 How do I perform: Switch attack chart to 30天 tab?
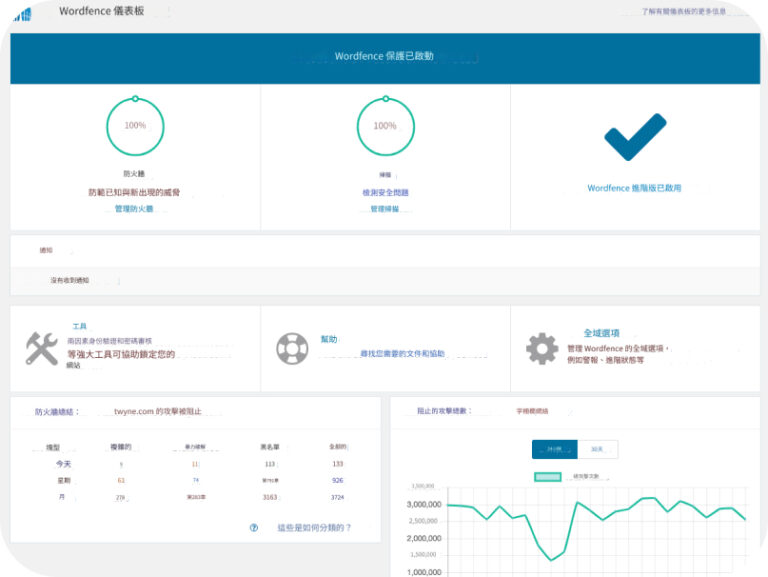(597, 450)
